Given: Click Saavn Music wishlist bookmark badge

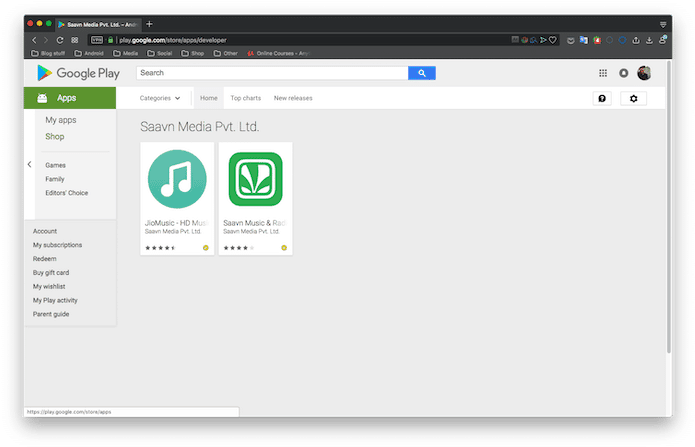Looking at the screenshot, I should (284, 248).
